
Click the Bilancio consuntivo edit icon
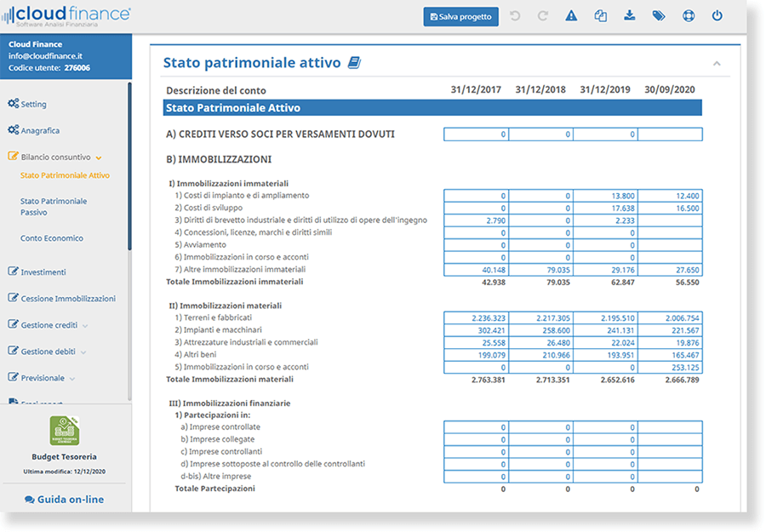(13, 157)
